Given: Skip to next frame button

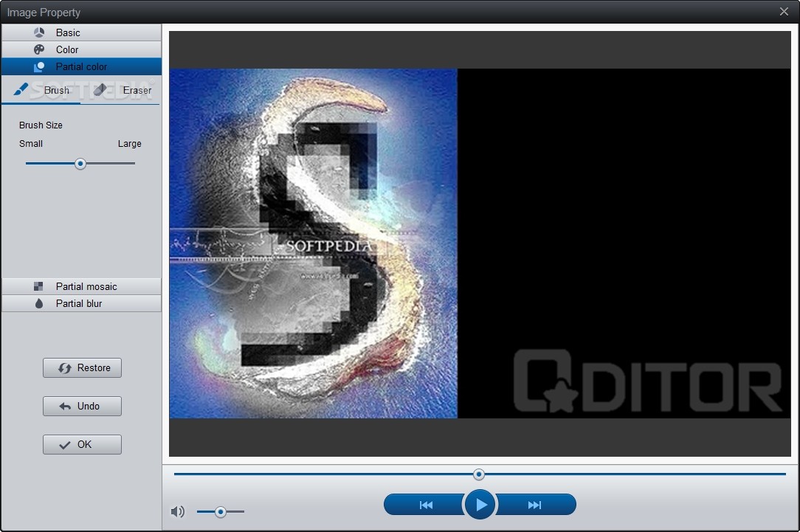Looking at the screenshot, I should (535, 505).
